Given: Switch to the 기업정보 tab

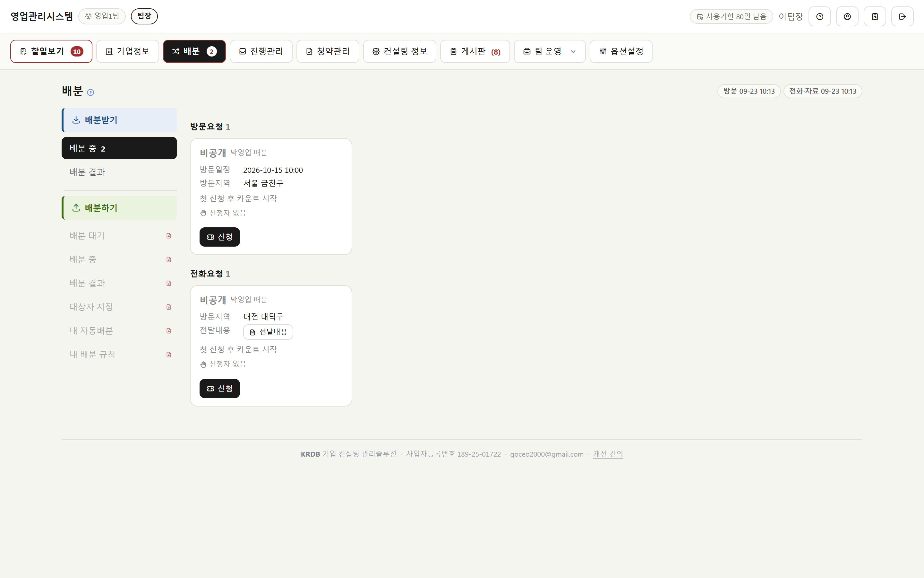Looking at the screenshot, I should pos(127,51).
